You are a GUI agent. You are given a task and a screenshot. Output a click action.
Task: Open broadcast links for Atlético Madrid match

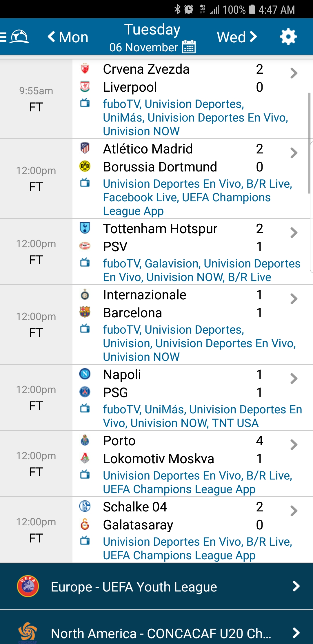[197, 198]
